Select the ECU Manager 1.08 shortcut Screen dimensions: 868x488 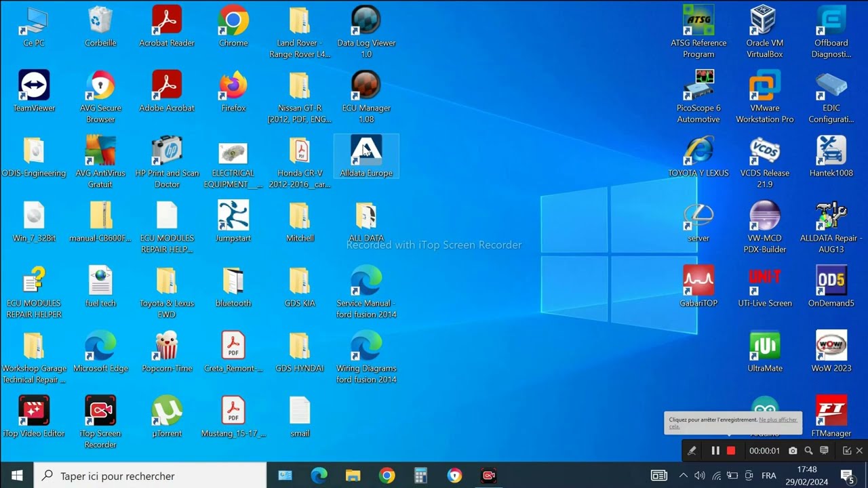click(x=366, y=97)
